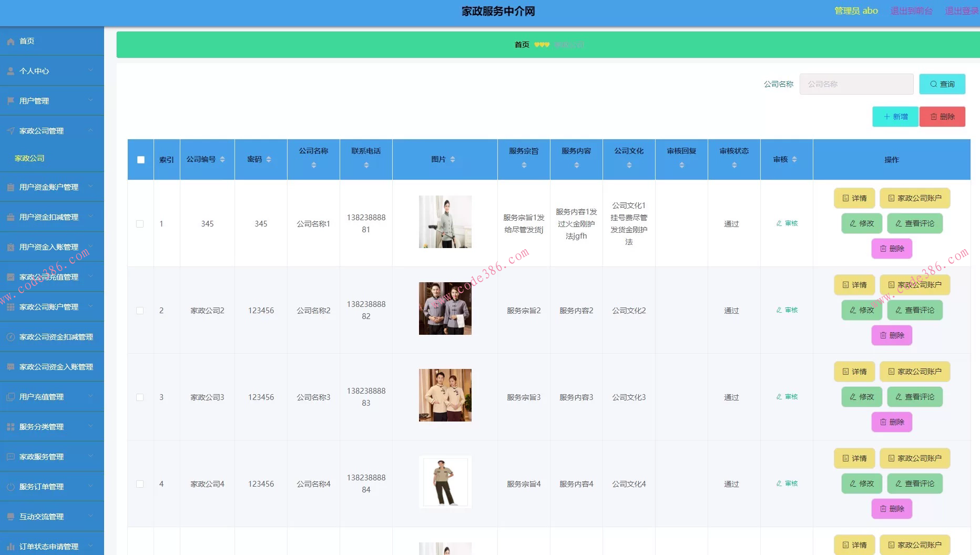980x555 pixels.
Task: Click the 查询 search button
Action: (x=942, y=84)
